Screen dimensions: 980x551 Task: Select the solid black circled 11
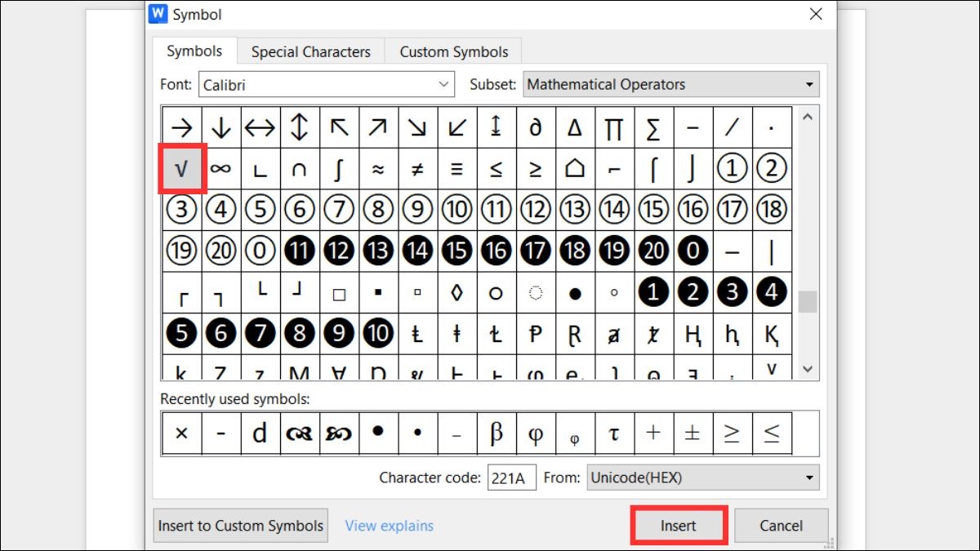click(299, 251)
